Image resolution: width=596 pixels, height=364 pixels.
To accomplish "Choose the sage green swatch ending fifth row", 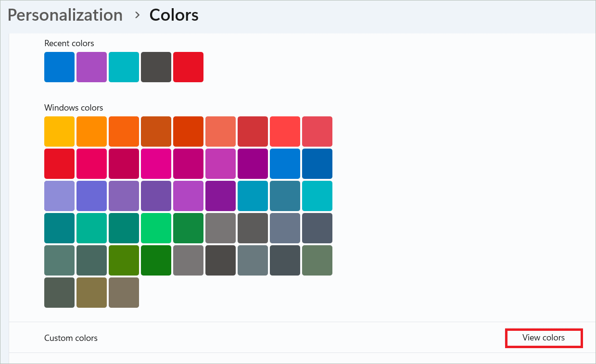I will 317,260.
